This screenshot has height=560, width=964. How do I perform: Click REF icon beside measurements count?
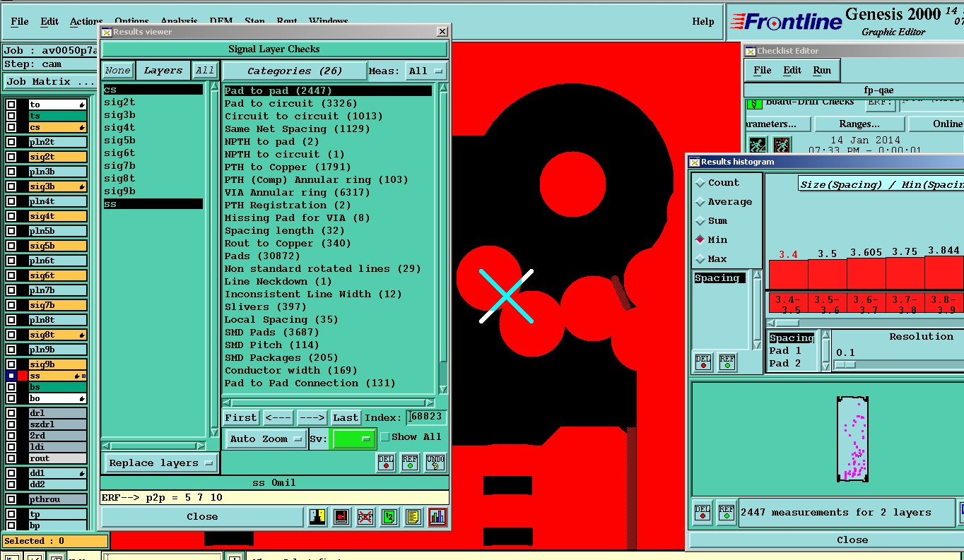click(727, 511)
